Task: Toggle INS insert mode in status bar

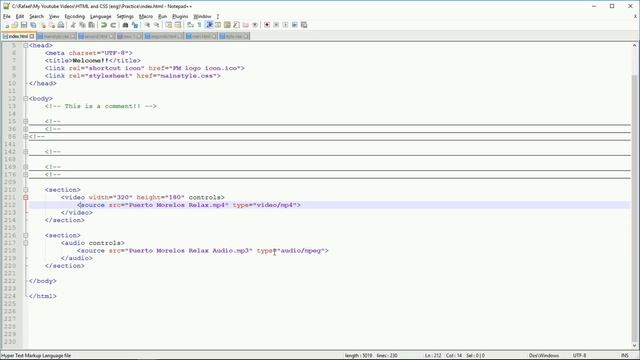Action: click(x=624, y=356)
